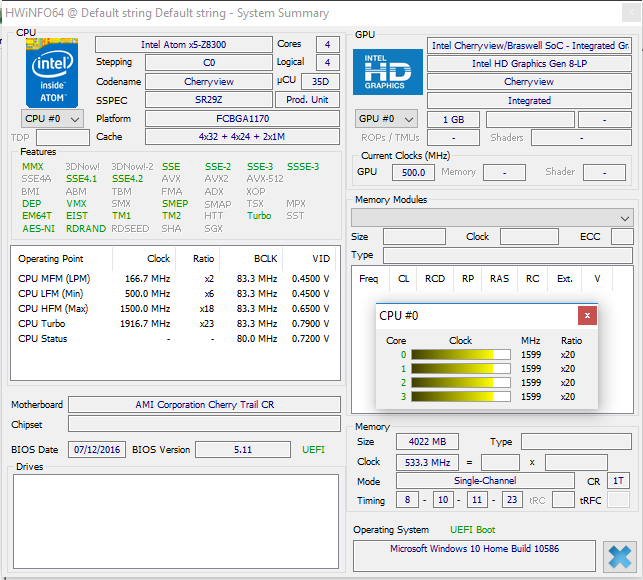Click the memory clock 533.3 MHz field
Screen dimensions: 643x580
[x=427, y=462]
